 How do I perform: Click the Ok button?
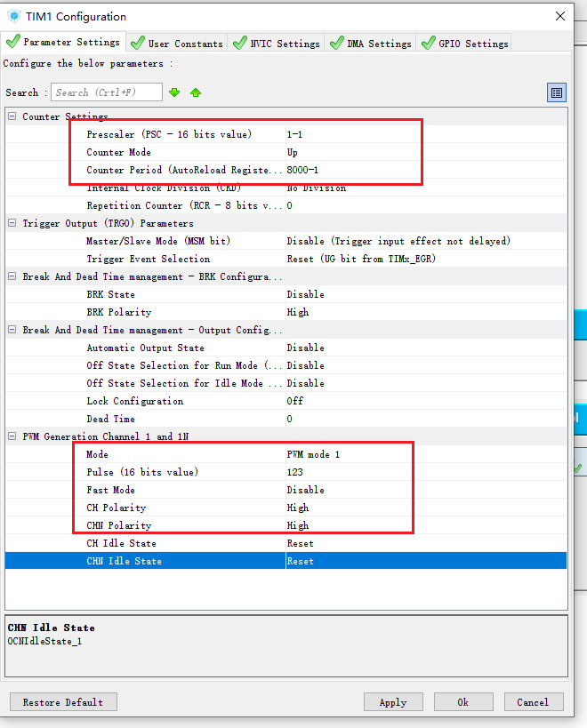[463, 702]
